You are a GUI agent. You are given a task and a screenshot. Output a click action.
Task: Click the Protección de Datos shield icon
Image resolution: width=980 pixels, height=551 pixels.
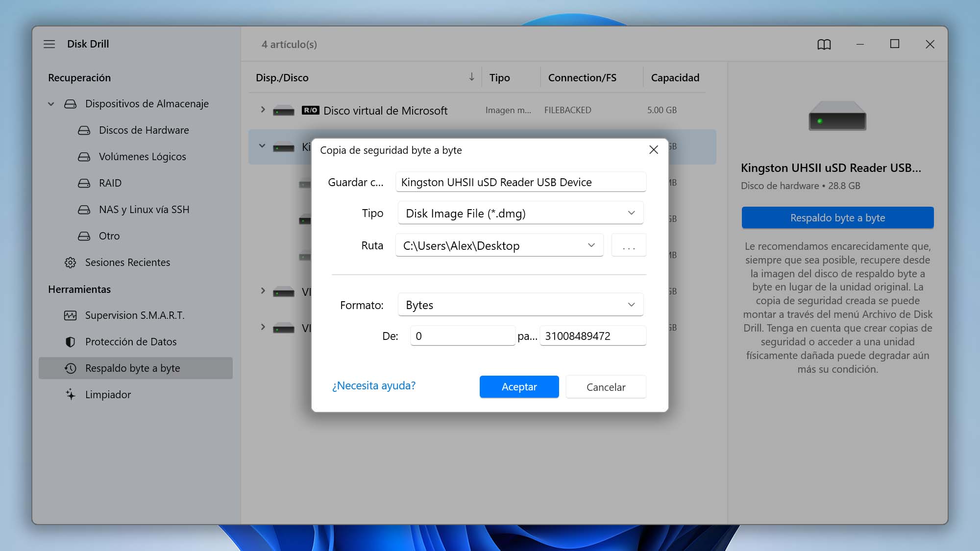click(x=71, y=342)
